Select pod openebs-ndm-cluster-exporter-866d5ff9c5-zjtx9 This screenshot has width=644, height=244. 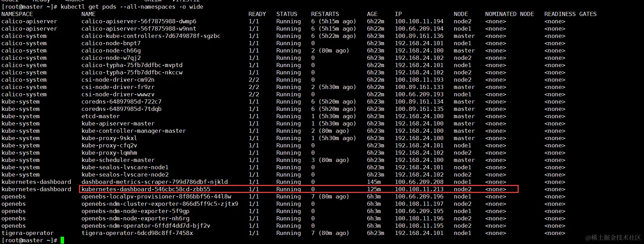click(160, 204)
